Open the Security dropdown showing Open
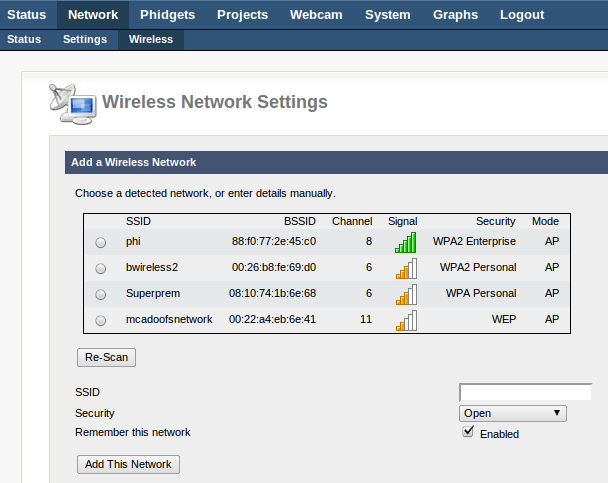 [513, 413]
